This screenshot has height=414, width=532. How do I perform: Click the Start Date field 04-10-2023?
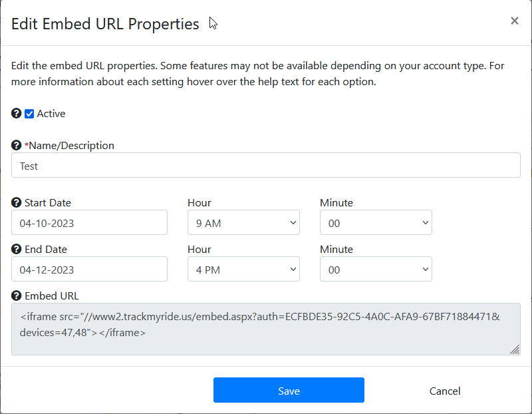coord(89,222)
